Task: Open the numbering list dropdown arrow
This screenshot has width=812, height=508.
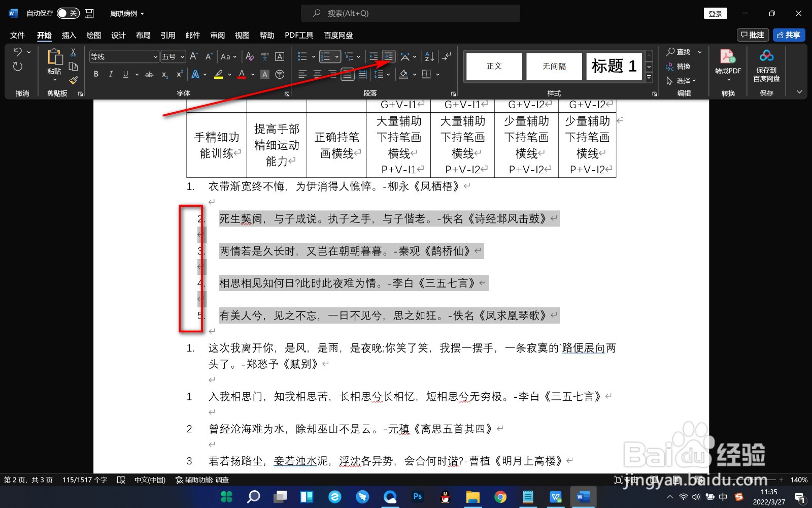Action: tap(336, 56)
